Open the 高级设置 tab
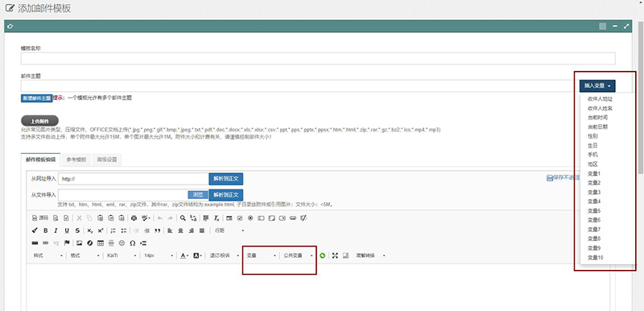644x311 pixels. [x=107, y=160]
